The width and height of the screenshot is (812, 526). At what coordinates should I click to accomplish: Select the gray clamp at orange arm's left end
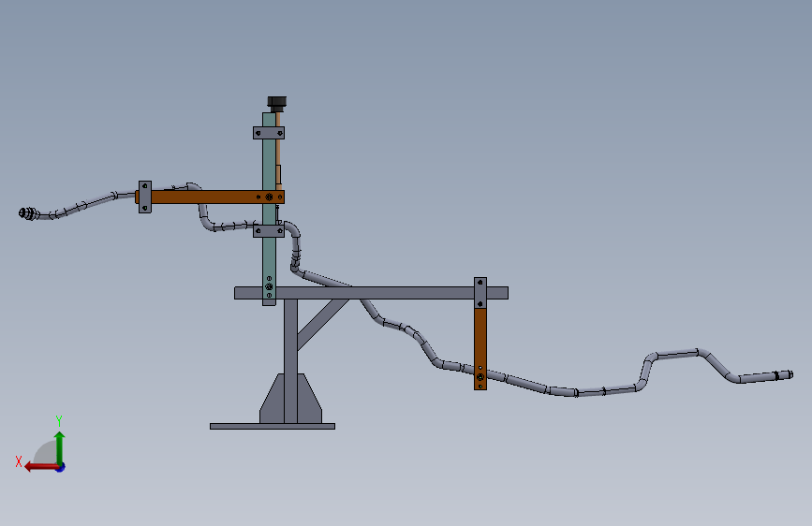click(145, 197)
